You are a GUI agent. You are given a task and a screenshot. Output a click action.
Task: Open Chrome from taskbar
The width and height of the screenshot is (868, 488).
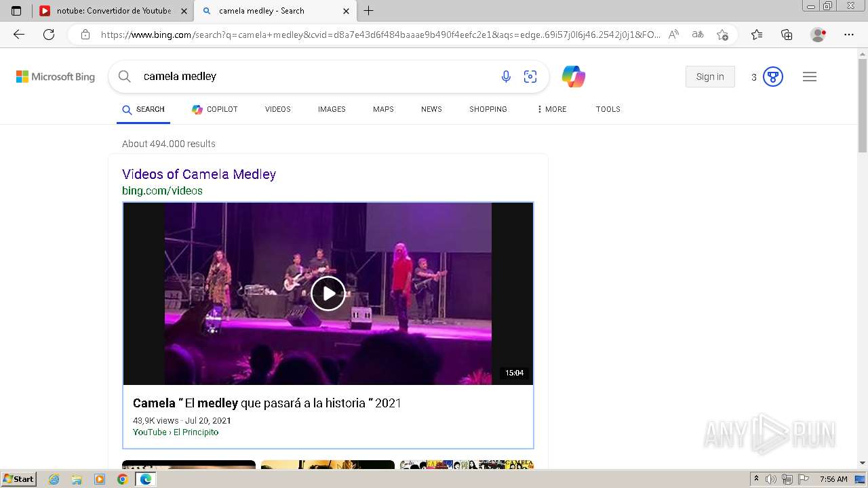click(122, 479)
